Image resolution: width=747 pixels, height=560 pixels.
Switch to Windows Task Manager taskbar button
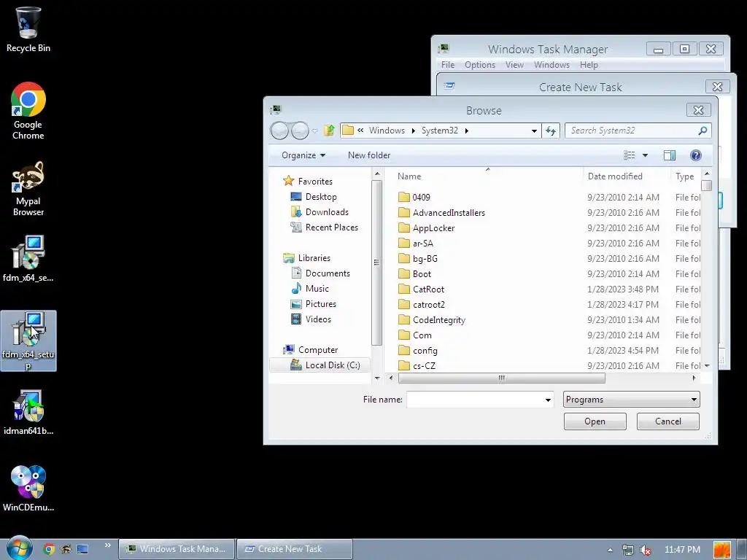pos(177,549)
